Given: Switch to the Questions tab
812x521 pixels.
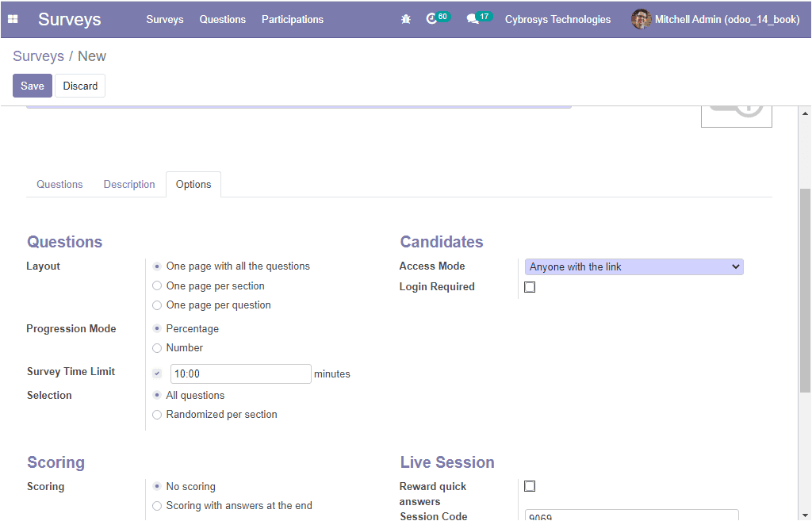Looking at the screenshot, I should pyautogui.click(x=59, y=184).
